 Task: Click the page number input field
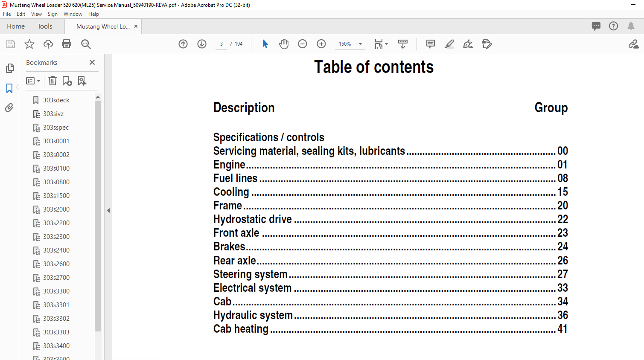point(221,44)
